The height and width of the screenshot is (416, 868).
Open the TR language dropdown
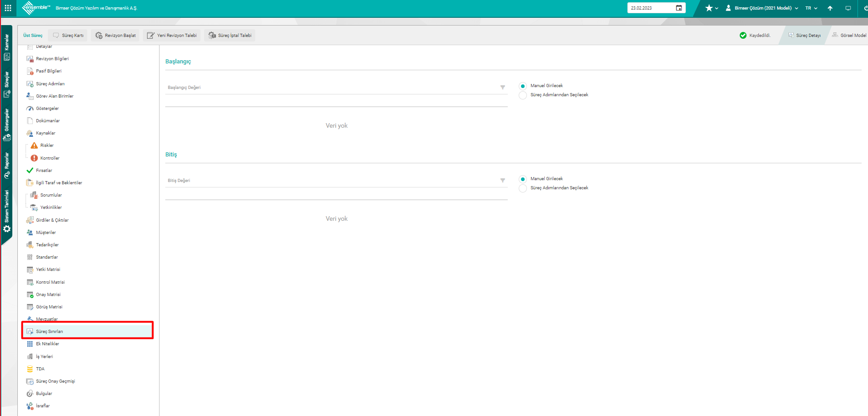point(811,8)
